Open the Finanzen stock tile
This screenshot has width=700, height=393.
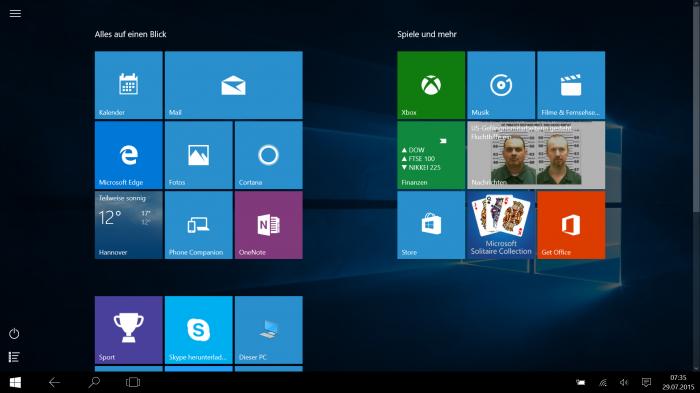[431, 155]
